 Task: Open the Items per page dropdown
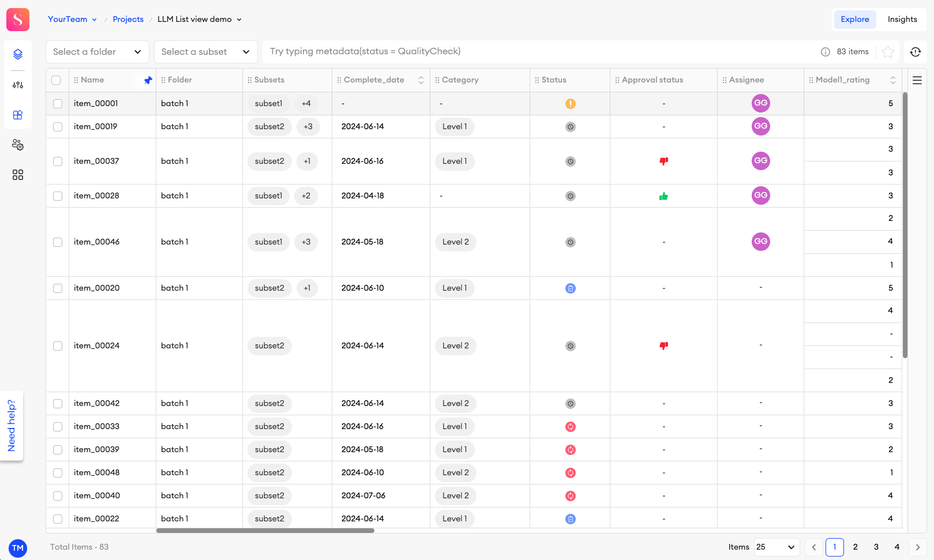click(776, 547)
